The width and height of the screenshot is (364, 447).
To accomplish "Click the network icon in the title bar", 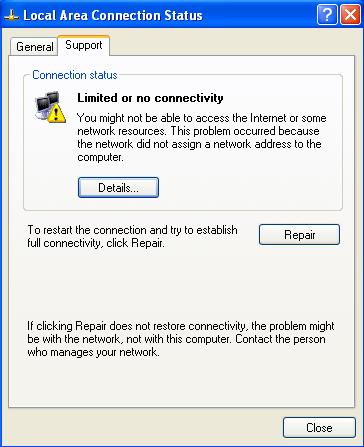I will 12,16.
